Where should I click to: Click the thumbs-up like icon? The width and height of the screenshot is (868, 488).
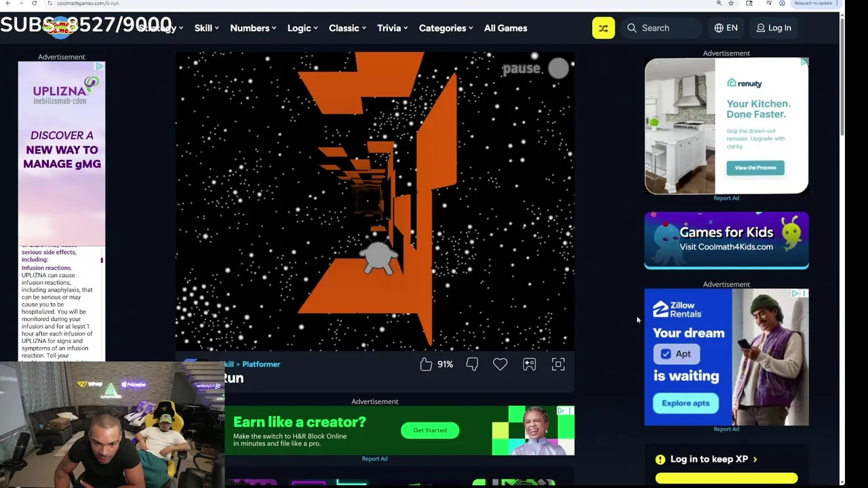(426, 365)
